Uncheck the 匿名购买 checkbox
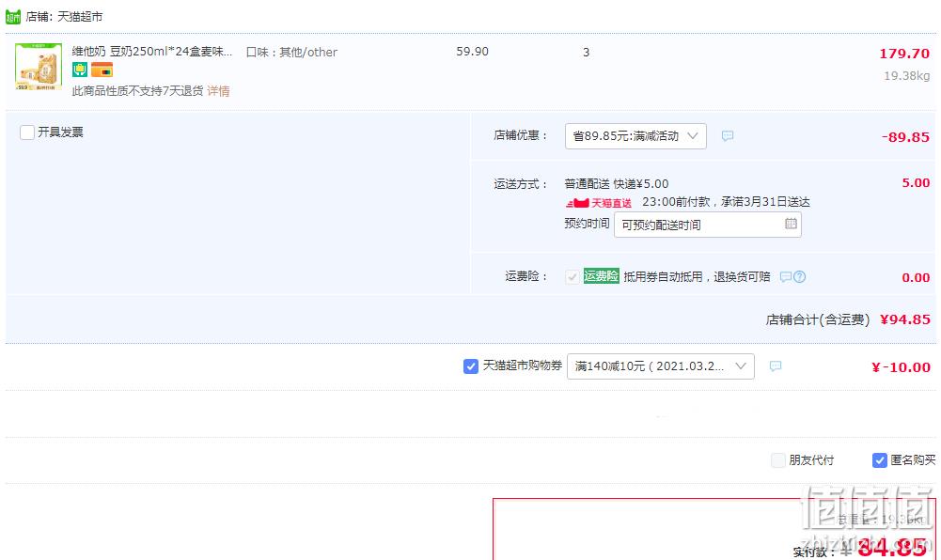The image size is (941, 560). coord(880,460)
